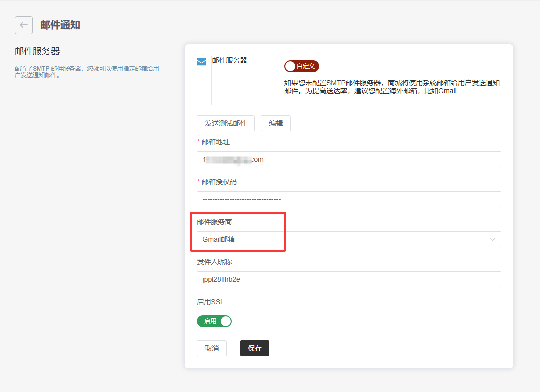Click the 邮箱授权码 required field label
540x392 pixels.
[219, 182]
